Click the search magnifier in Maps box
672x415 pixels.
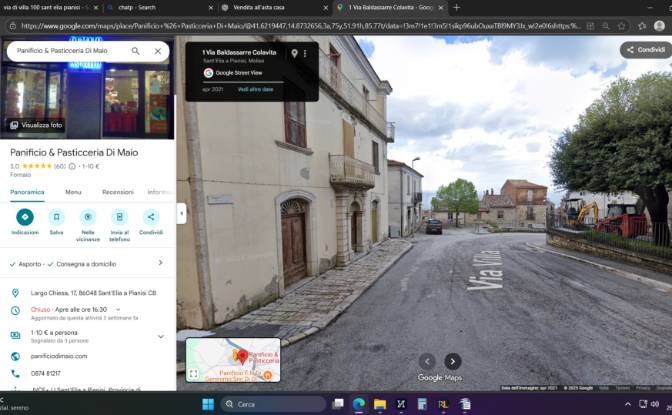point(135,51)
